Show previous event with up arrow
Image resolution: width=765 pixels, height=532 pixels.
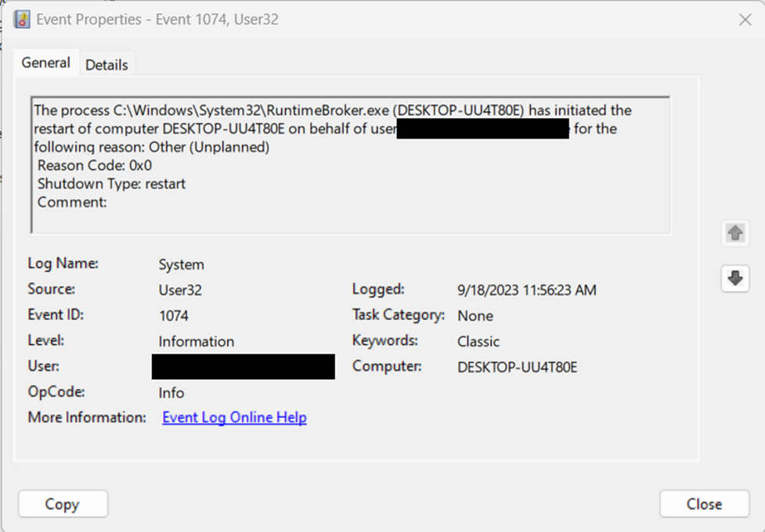[x=735, y=232]
